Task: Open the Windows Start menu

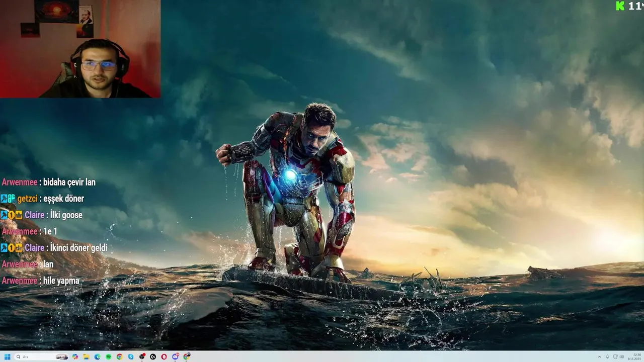Action: point(8,357)
